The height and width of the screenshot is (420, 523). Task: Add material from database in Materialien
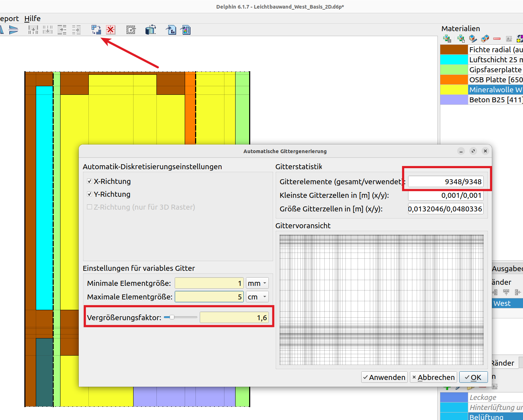447,39
